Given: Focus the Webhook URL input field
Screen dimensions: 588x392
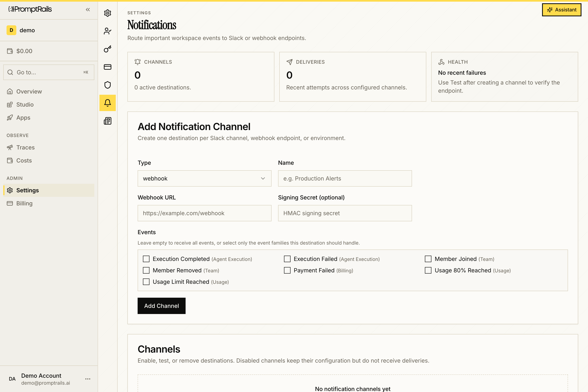Looking at the screenshot, I should (204, 213).
